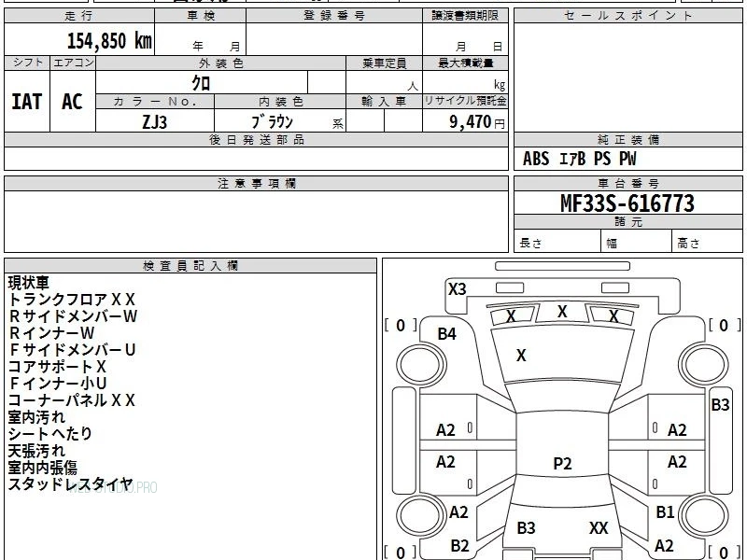Select chassis number MF33S-616773
The width and height of the screenshot is (747, 560).
(x=627, y=203)
